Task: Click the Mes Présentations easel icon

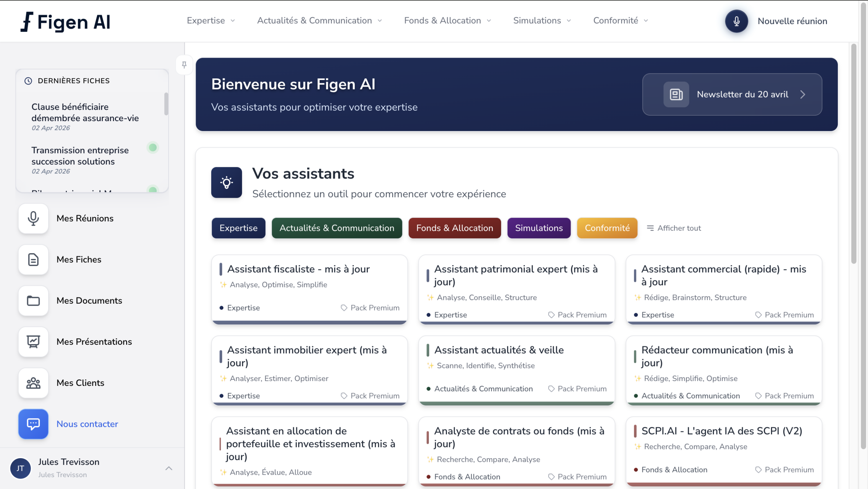Action: point(33,342)
